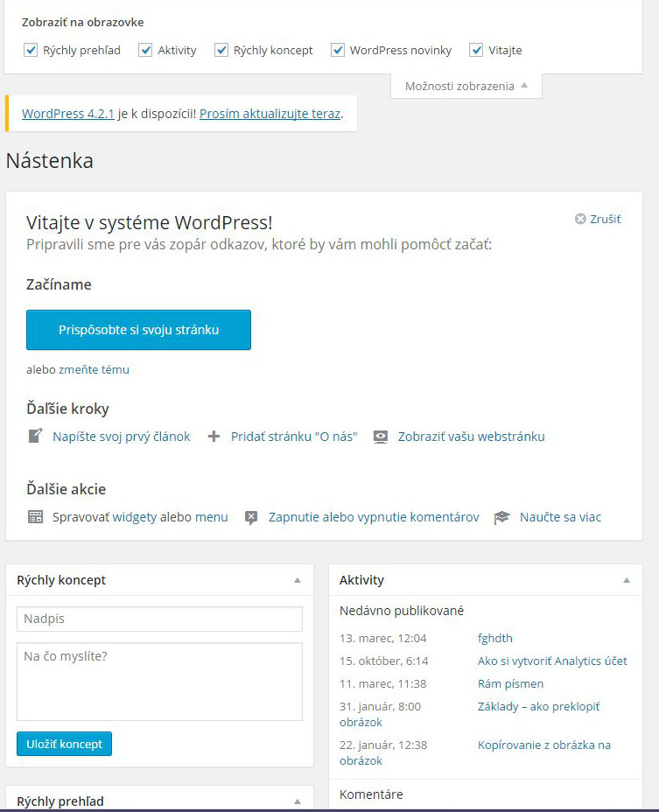Click the Nadpis title input field
This screenshot has width=659, height=812.
pos(159,619)
